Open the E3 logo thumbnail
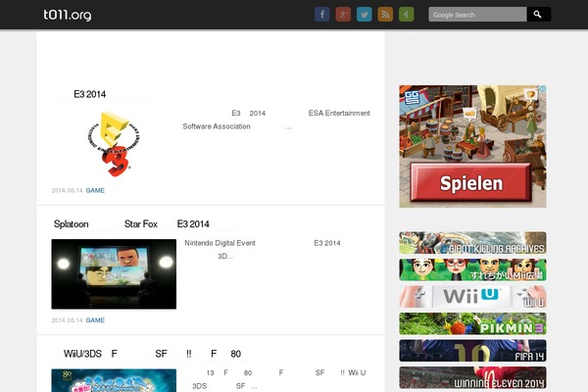The width and height of the screenshot is (588, 392). [114, 144]
